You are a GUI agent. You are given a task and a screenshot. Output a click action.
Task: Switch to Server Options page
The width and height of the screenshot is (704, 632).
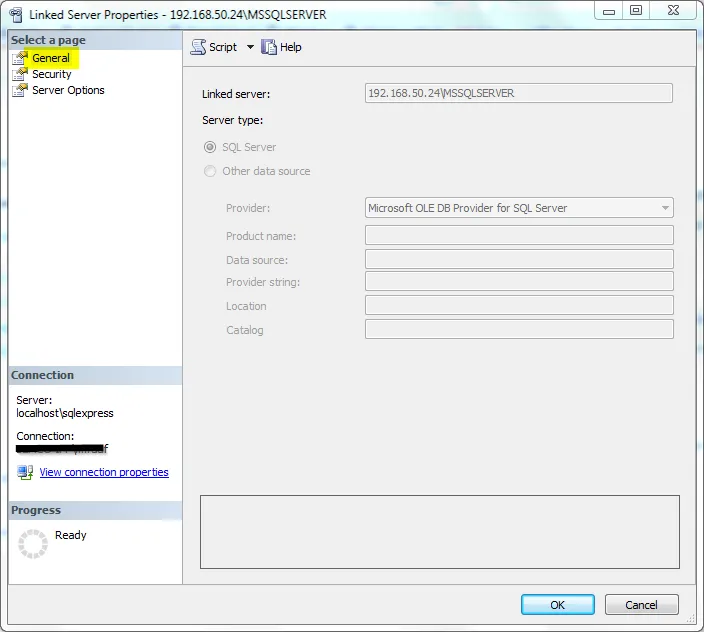(x=68, y=90)
